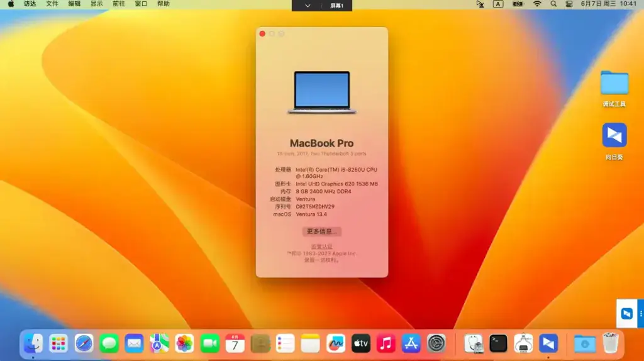Launch Safari from the Dock
644x361 pixels.
[x=84, y=343]
